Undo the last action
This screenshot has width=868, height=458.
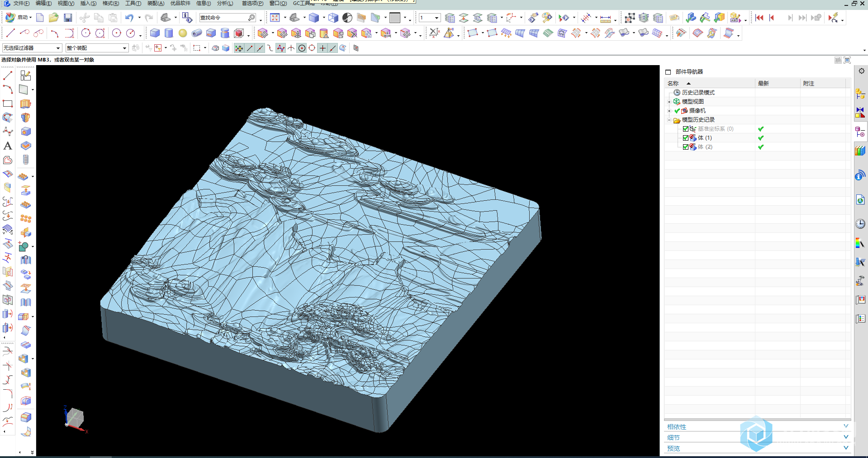pos(129,18)
